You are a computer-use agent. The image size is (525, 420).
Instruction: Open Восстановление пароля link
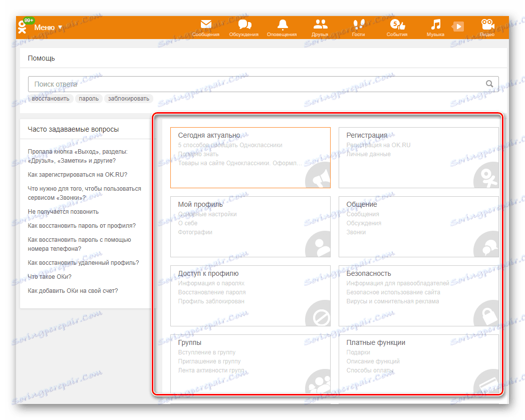212,292
